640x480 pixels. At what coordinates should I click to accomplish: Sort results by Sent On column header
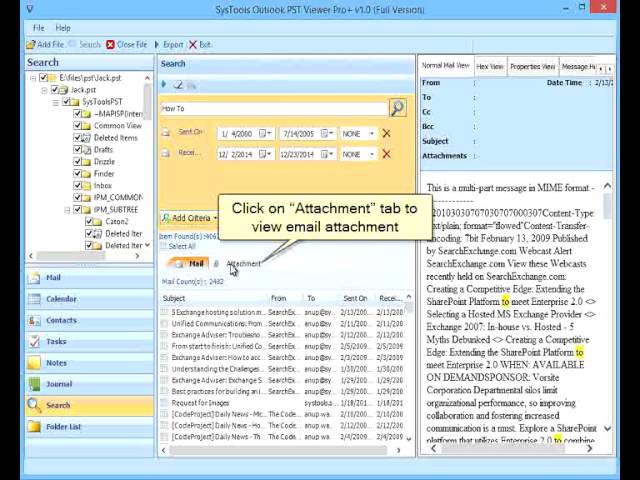point(355,298)
